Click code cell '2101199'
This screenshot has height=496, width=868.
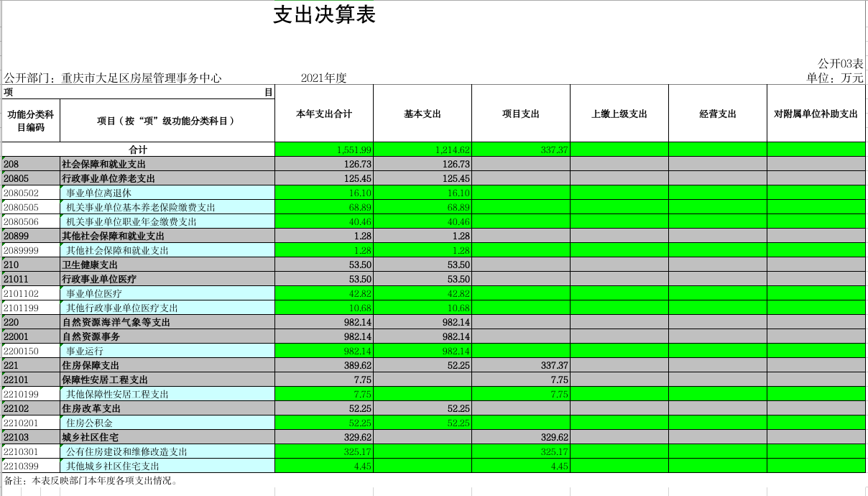31,308
